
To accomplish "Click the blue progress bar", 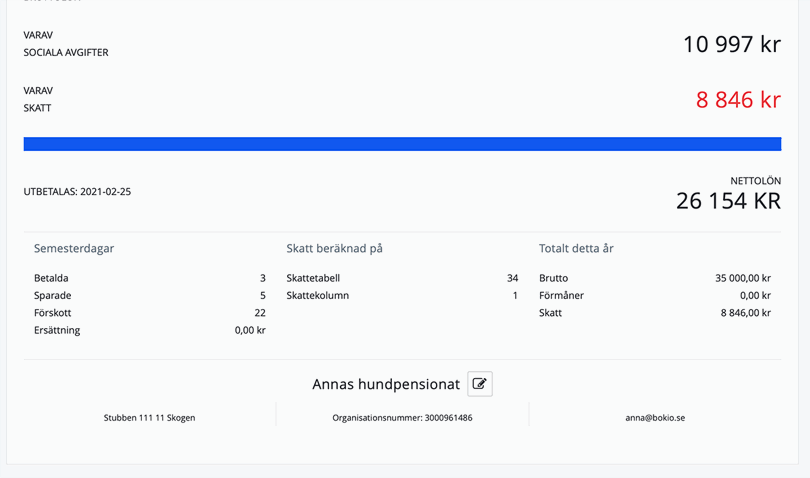I will 402,144.
